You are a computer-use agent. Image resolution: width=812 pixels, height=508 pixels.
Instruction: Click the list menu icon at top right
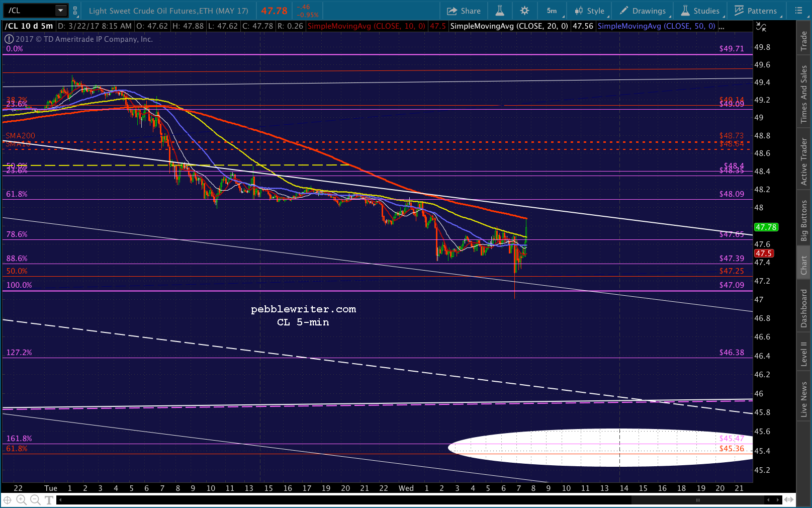point(798,11)
